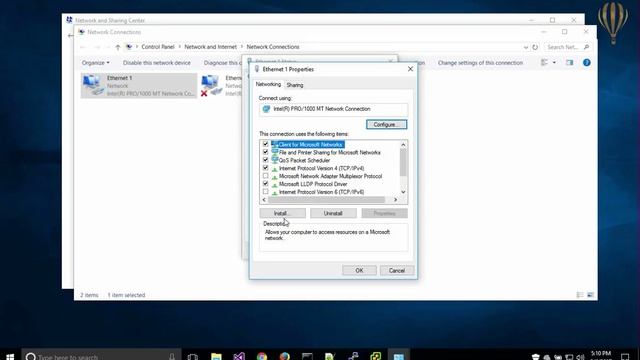Open Google Chrome from the taskbar
The height and width of the screenshot is (360, 640).
pyautogui.click(x=262, y=356)
